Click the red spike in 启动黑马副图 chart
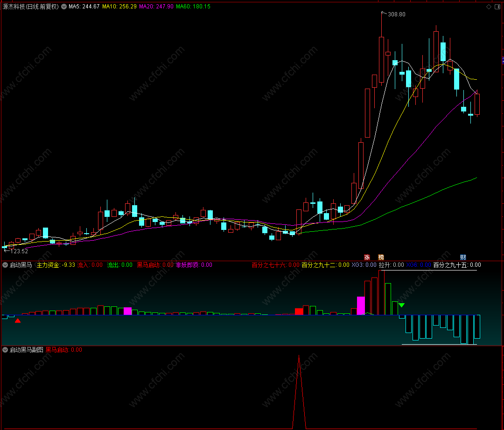The image size is (504, 430). click(299, 392)
